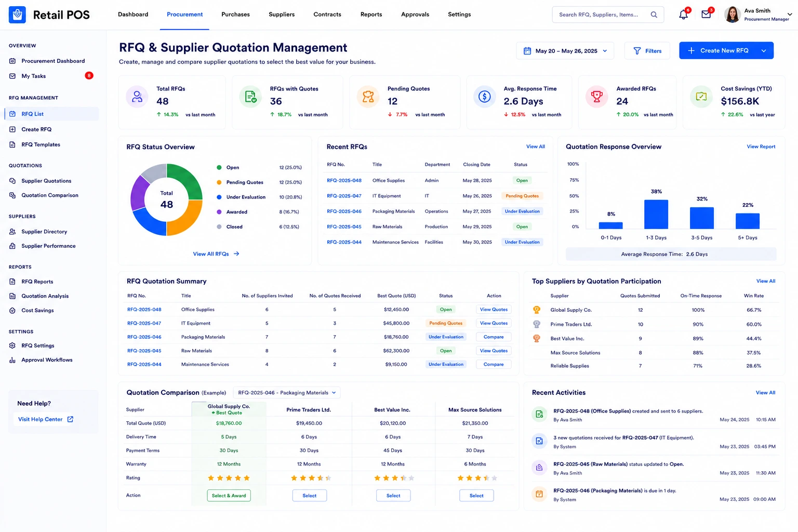Click the Cost Savings (YTD) card icon
This screenshot has width=798, height=532.
[701, 97]
